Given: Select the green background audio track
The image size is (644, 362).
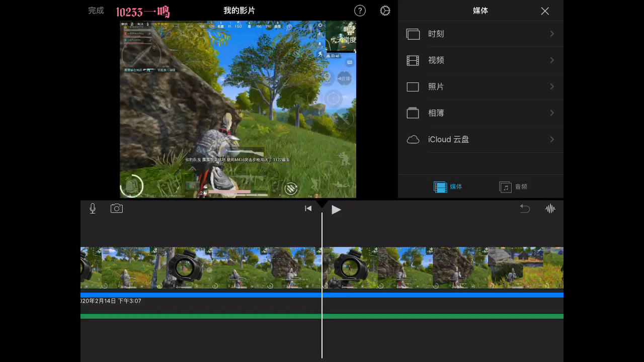Looking at the screenshot, I should point(322,316).
